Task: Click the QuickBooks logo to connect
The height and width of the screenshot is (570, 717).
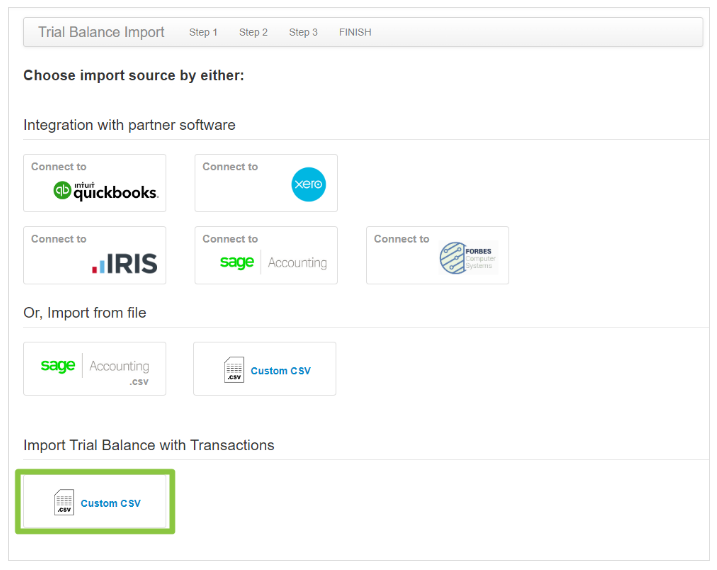Action: (106, 190)
